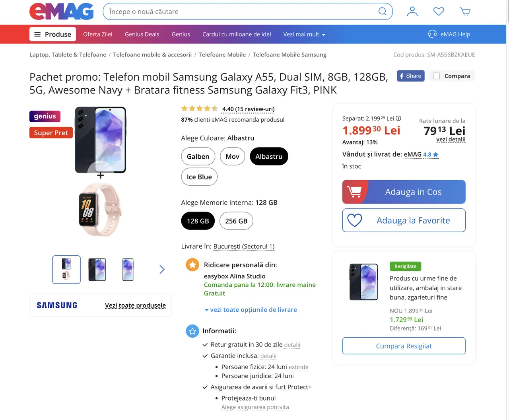Click Cumpara Resigilat button
This screenshot has height=420, width=509.
(x=404, y=346)
